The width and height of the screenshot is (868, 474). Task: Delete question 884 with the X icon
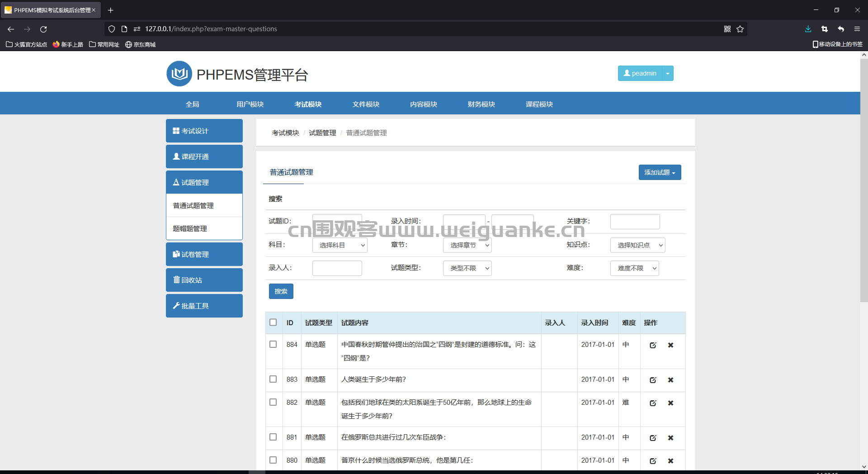pos(671,345)
